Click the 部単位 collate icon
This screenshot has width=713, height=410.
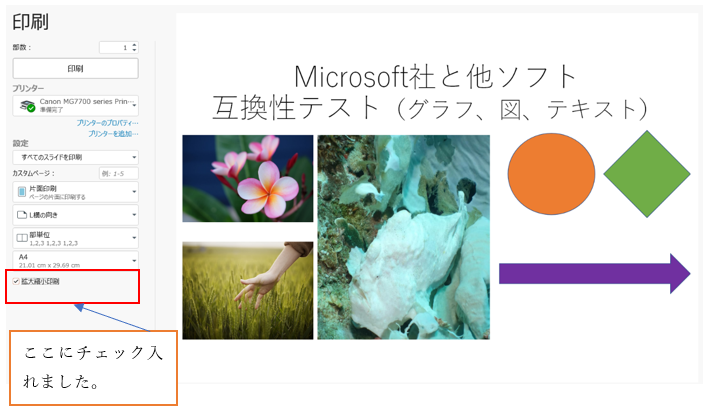coord(22,238)
